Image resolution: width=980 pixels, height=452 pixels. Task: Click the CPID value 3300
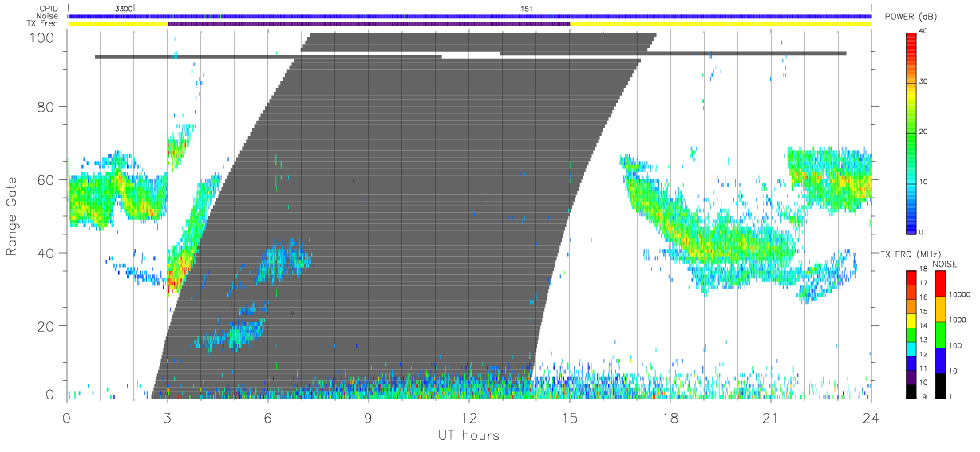tap(124, 9)
